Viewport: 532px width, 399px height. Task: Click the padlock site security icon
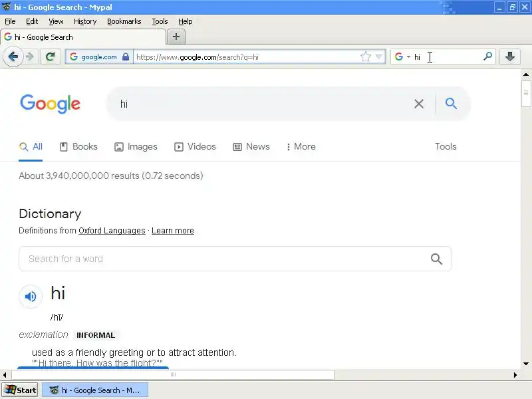[x=126, y=57]
